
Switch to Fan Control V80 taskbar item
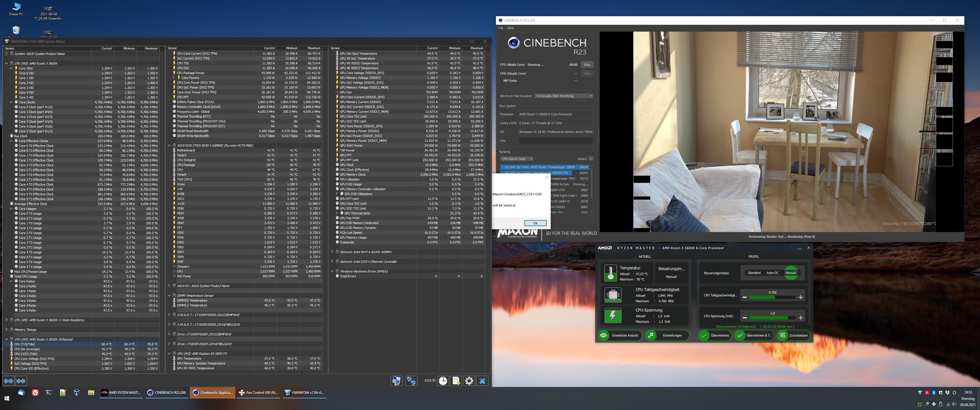click(x=258, y=393)
